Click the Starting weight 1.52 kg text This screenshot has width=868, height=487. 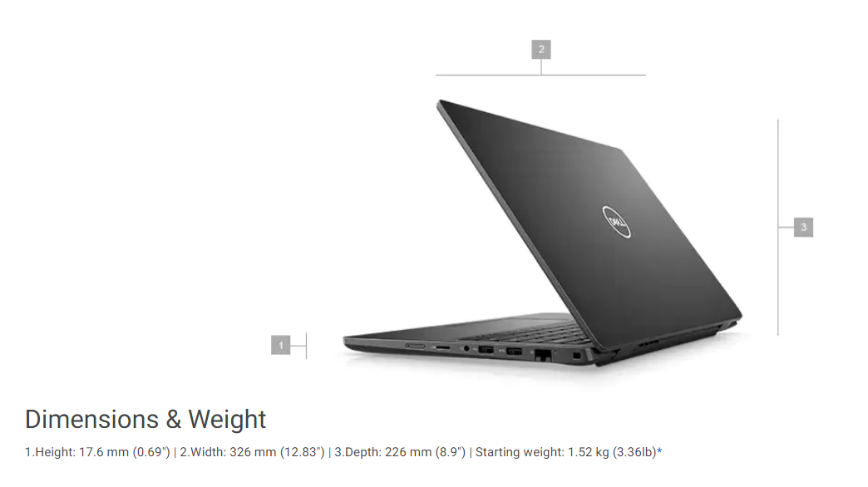click(565, 452)
